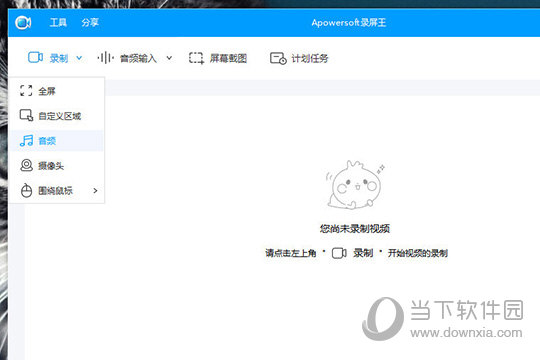Viewport: 540px width, 360px height.
Task: Expand the 音频输入 dropdown arrow
Action: coord(169,58)
